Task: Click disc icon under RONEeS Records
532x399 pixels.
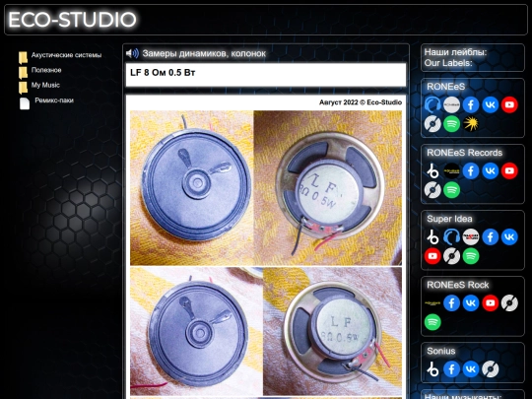Action: coord(432,190)
